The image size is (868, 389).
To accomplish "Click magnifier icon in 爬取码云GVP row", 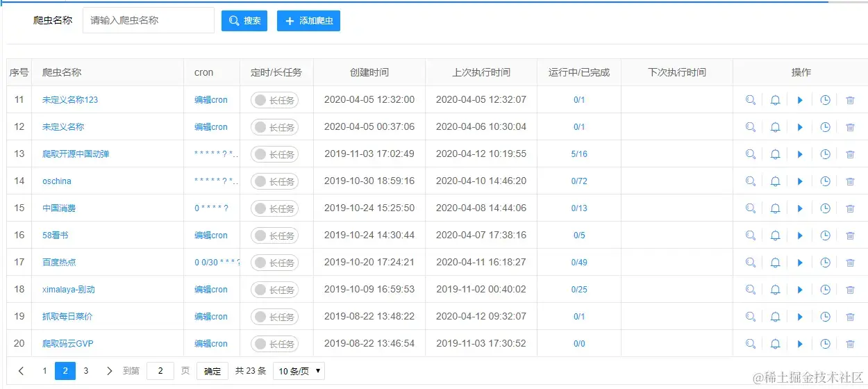I will pos(751,344).
